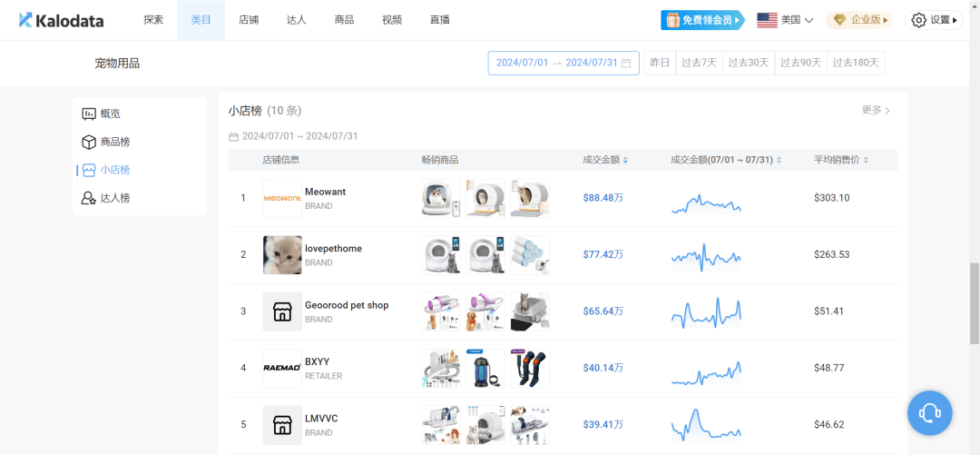Click the Kalodata logo

point(62,20)
